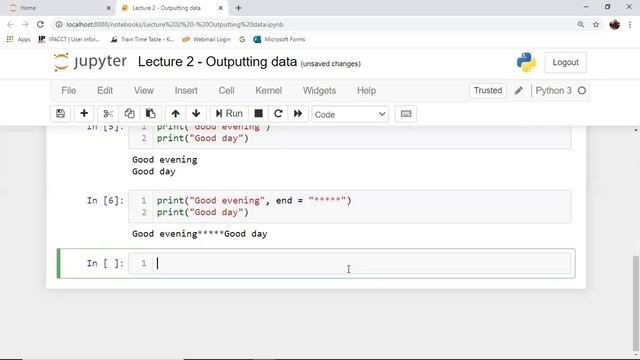The width and height of the screenshot is (640, 360).
Task: Insert a cell below with the plus icon
Action: [84, 114]
